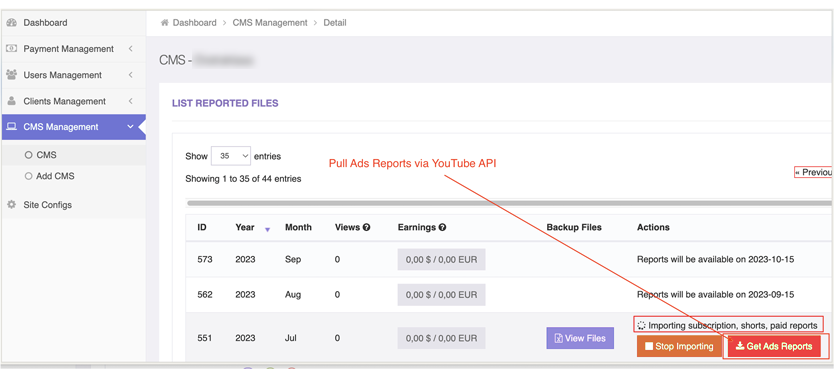The width and height of the screenshot is (834, 377).
Task: Click the Detail breadcrumb text
Action: [335, 23]
